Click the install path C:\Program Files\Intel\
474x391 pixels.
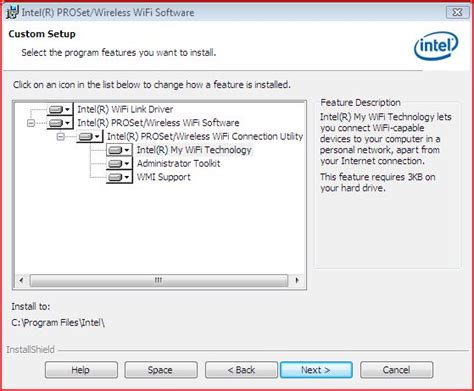(x=58, y=323)
